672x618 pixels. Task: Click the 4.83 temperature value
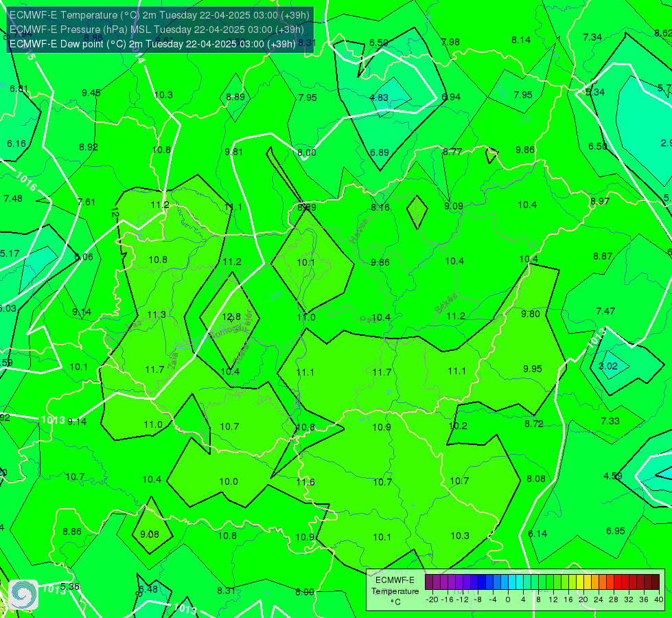click(379, 98)
